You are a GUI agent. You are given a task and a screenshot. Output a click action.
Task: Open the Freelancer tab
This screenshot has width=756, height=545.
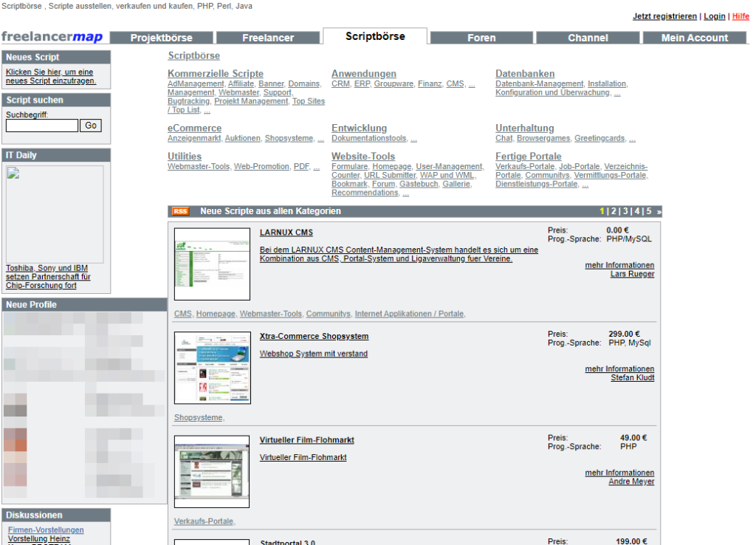[x=268, y=38]
